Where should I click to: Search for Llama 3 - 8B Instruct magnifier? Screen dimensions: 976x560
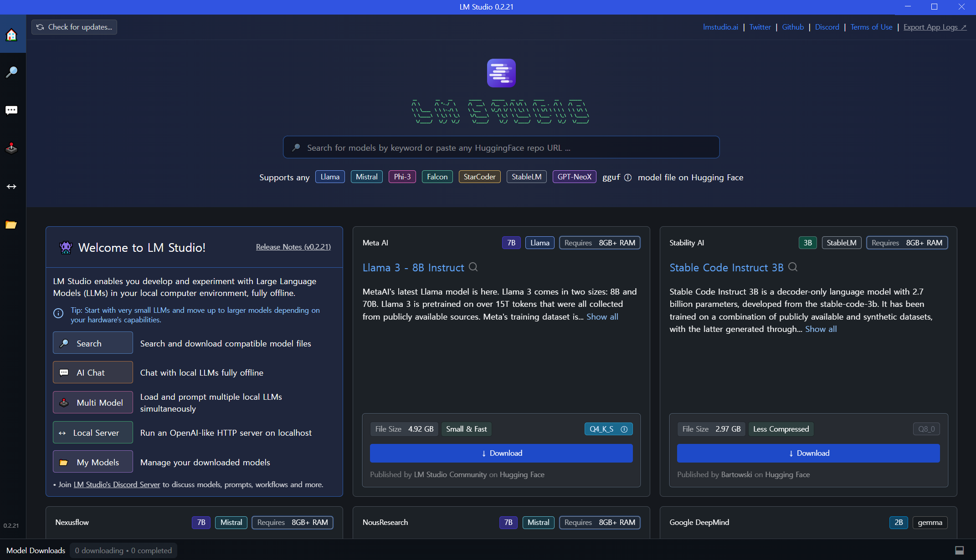[x=473, y=267]
